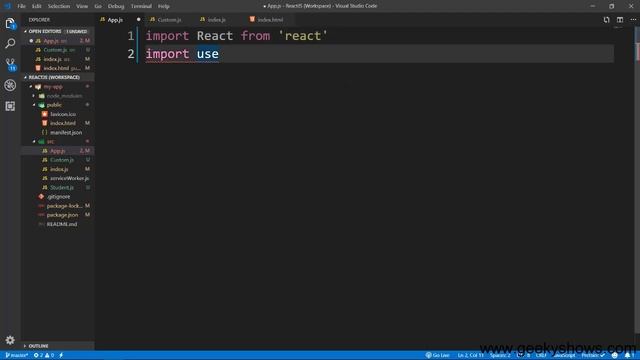Collapse the src folder
The height and width of the screenshot is (360, 640).
point(50,142)
